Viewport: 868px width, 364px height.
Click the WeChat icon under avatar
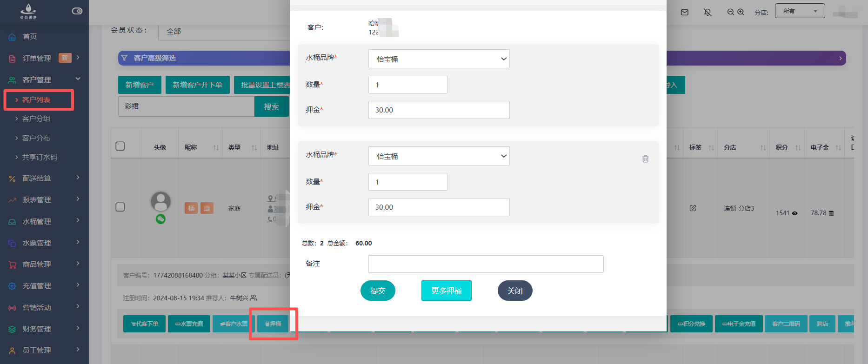pos(160,219)
